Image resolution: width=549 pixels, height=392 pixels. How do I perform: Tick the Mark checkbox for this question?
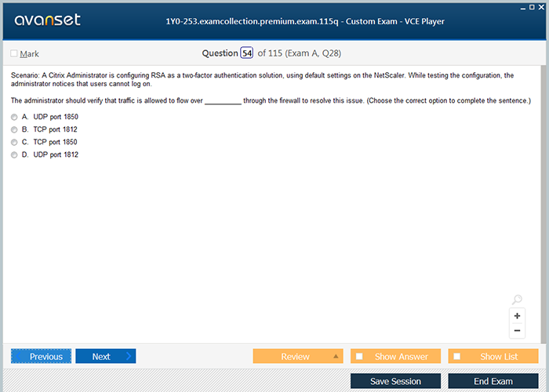[x=14, y=53]
